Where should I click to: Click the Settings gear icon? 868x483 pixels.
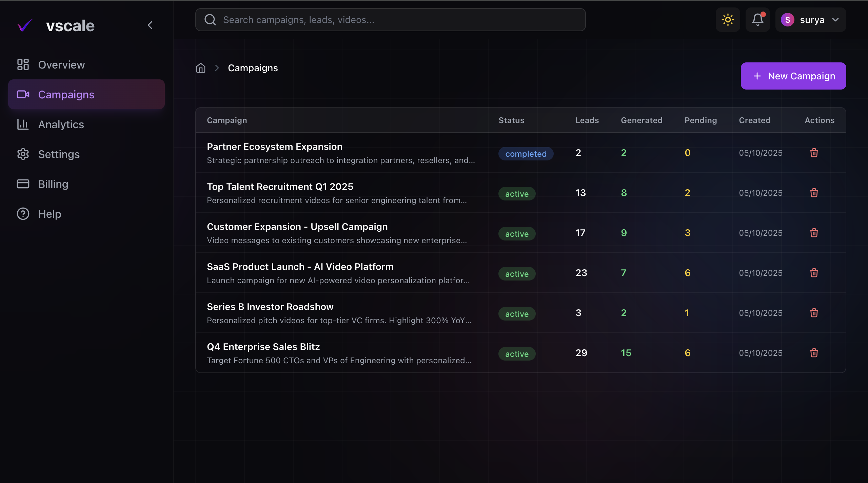tap(23, 154)
